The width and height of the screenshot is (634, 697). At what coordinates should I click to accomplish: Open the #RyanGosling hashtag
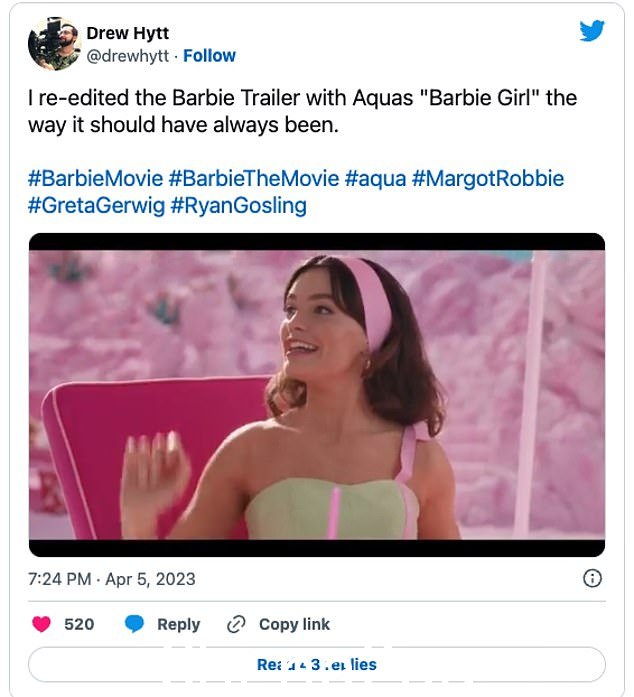239,206
